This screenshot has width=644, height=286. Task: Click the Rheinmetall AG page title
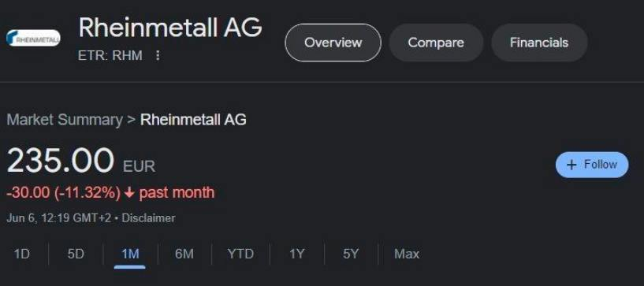(170, 28)
